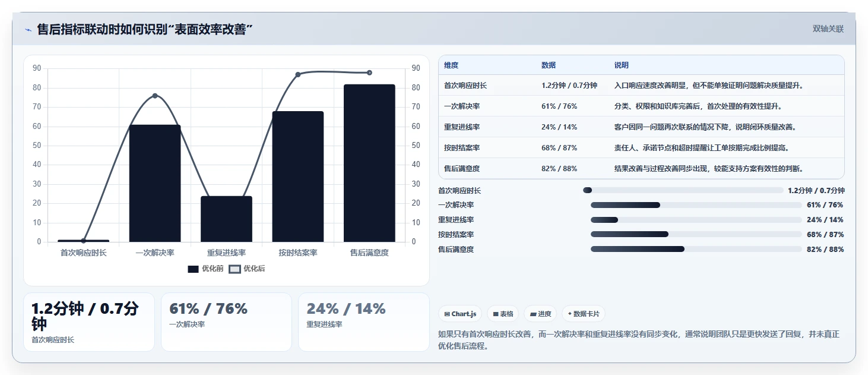Select the 一次解决率 bar in the chart

point(155,183)
